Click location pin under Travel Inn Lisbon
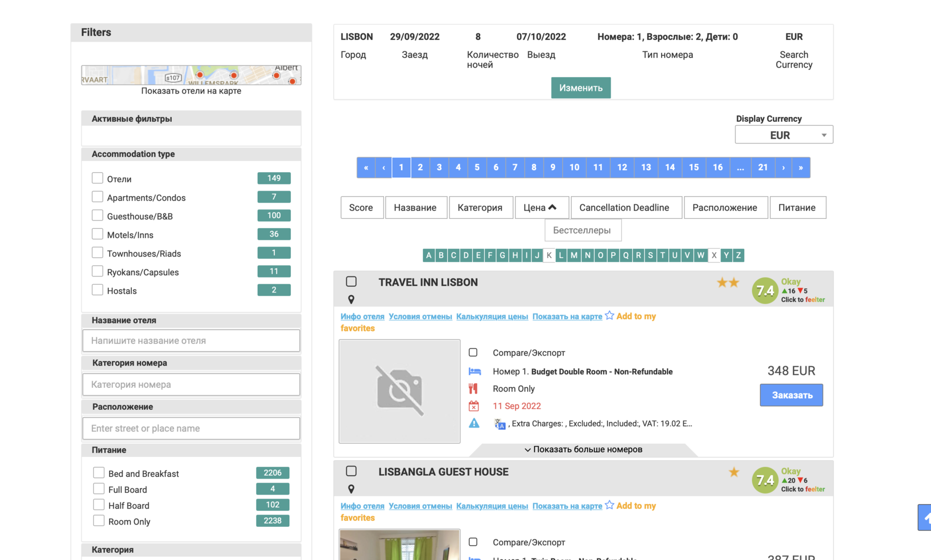Viewport: 931px width, 560px height. click(351, 299)
